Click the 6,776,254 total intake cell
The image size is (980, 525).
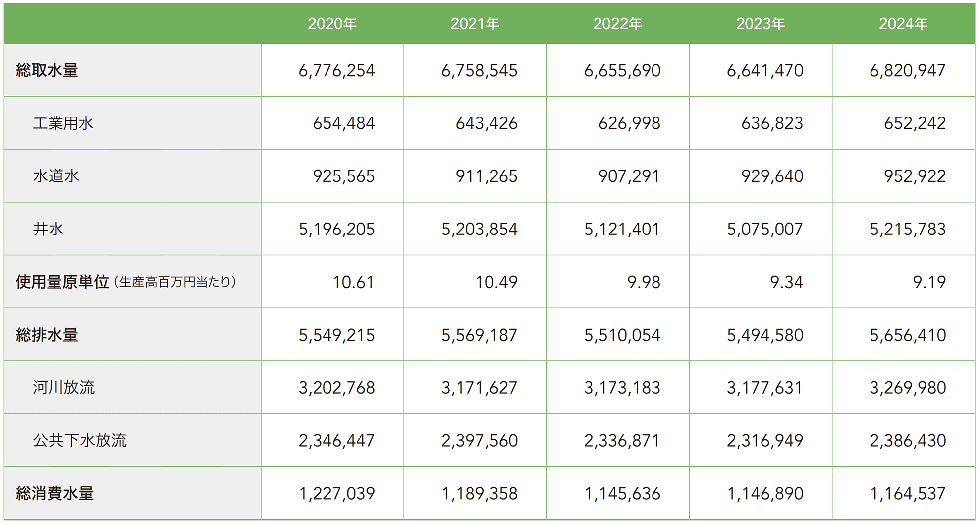coord(336,70)
